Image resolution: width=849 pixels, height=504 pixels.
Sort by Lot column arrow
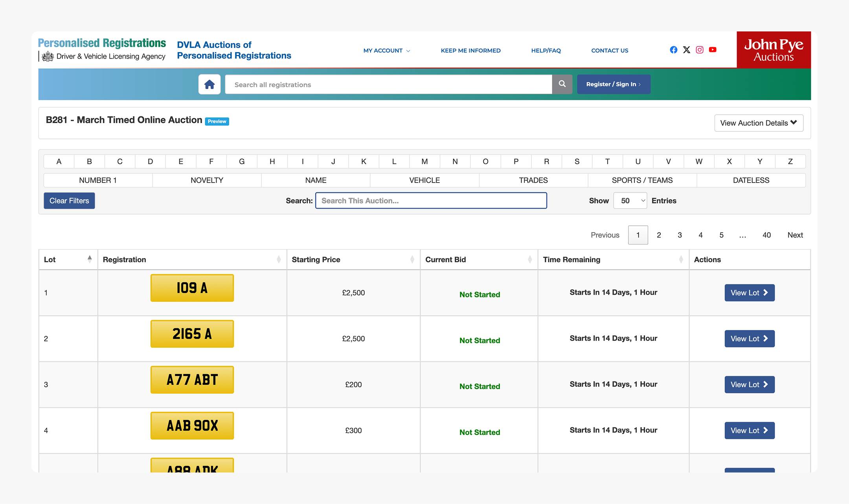(90, 259)
